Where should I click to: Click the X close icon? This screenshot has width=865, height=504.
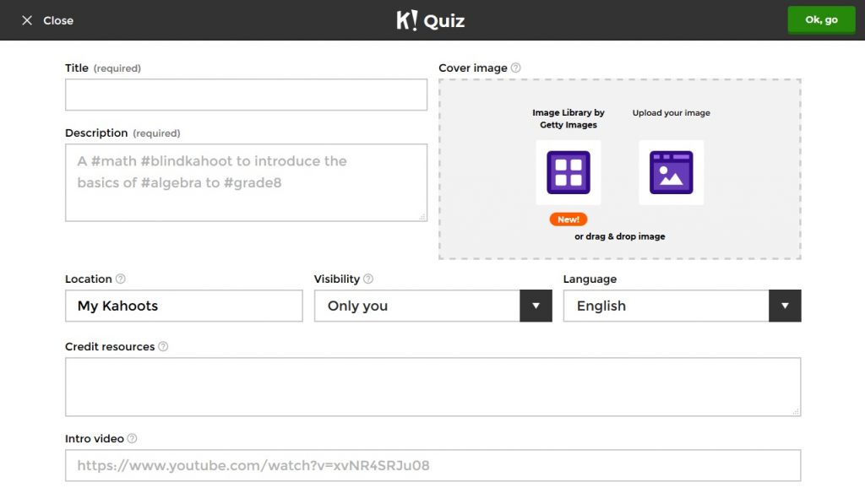point(27,20)
